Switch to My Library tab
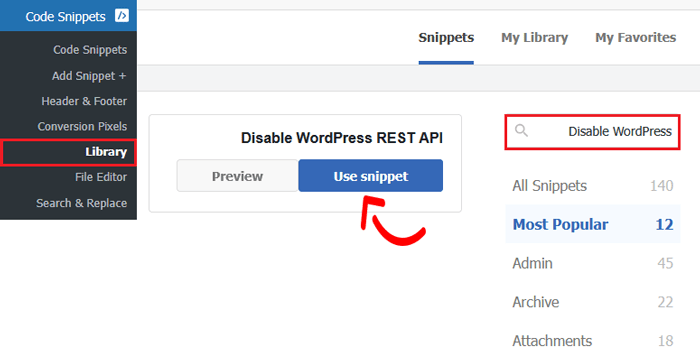The image size is (700, 361). tap(534, 37)
